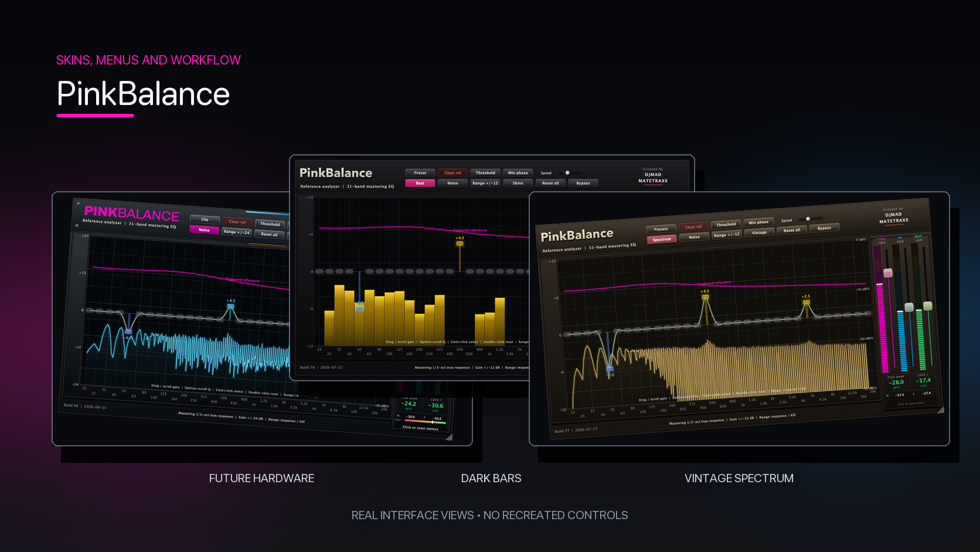Select the -6.0 blue band handle in Future Hardware
Screen dimensions: 980x552
click(128, 332)
